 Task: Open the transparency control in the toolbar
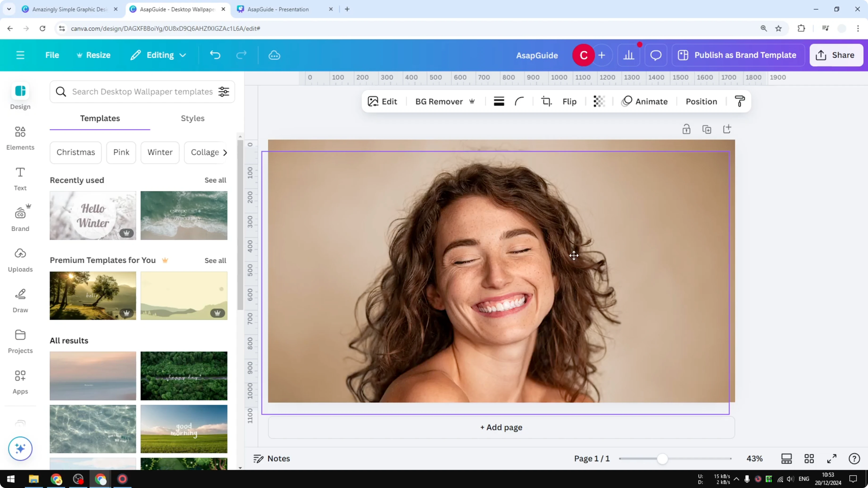pyautogui.click(x=599, y=101)
